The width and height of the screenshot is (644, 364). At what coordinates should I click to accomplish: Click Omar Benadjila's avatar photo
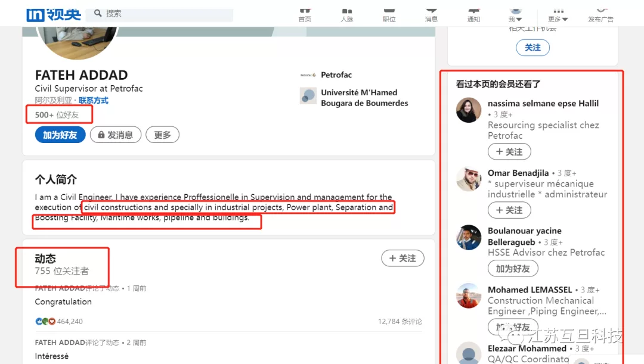point(469,179)
